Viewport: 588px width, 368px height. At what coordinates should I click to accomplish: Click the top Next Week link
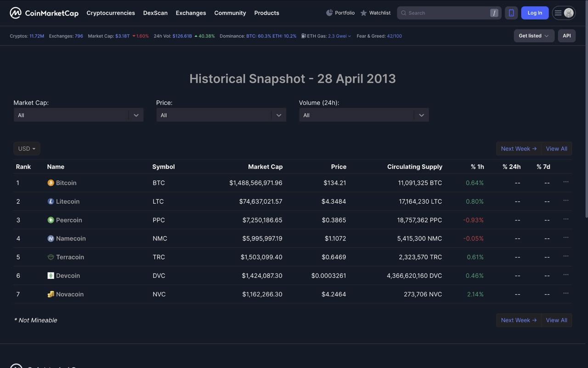tap(519, 149)
